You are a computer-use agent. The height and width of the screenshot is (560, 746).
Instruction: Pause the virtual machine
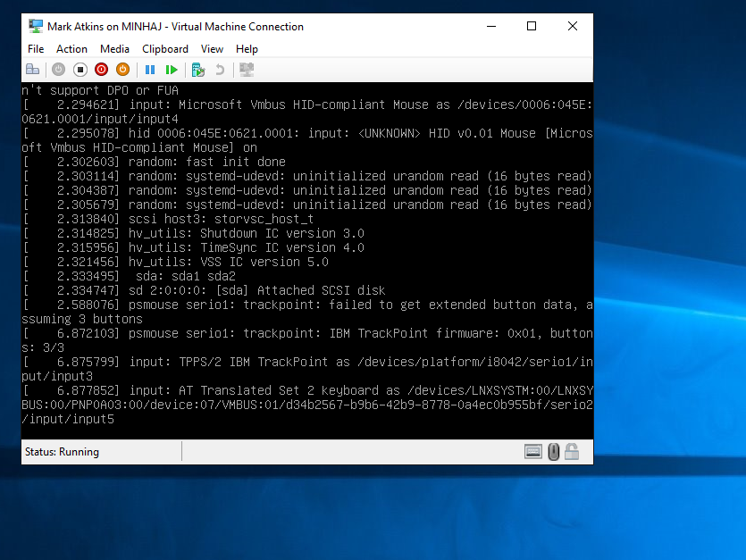150,70
